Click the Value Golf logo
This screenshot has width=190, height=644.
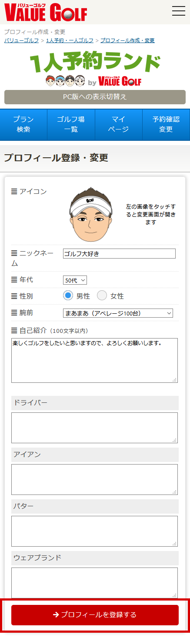point(46,12)
